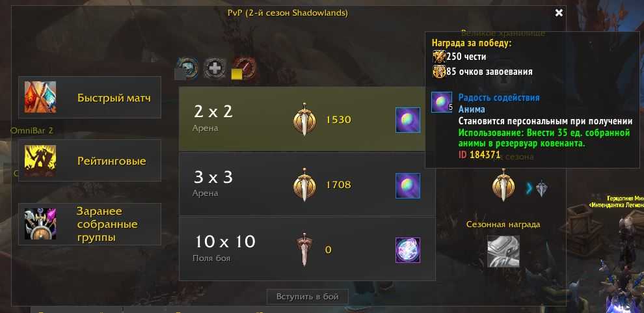
Task: Open the Быстрый матч tab
Action: [90, 98]
